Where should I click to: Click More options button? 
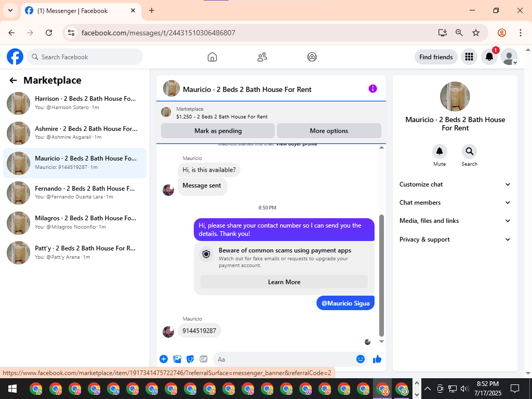[329, 130]
